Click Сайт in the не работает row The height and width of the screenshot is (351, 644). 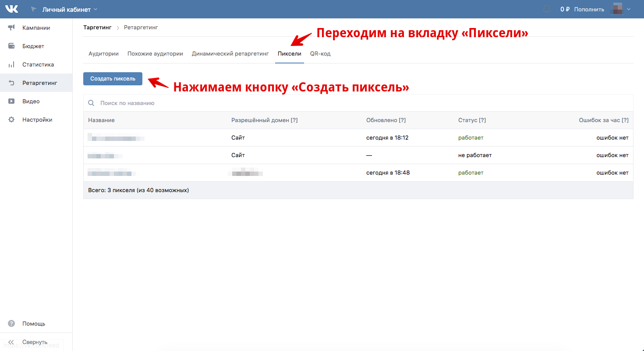(x=238, y=155)
